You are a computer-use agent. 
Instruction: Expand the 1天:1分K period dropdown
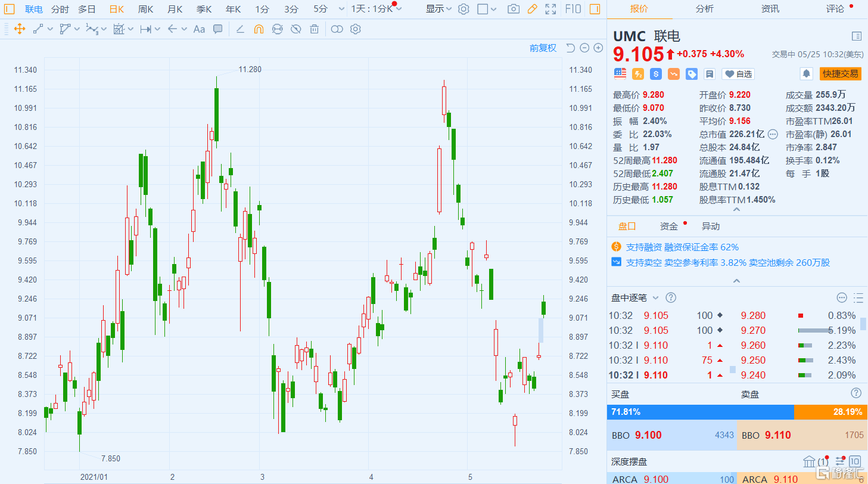377,9
